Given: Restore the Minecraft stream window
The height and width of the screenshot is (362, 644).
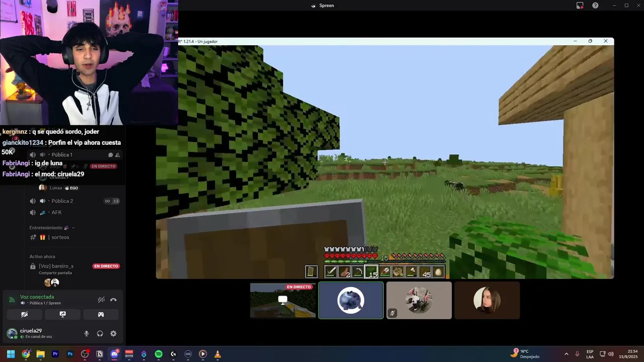Looking at the screenshot, I should point(590,41).
